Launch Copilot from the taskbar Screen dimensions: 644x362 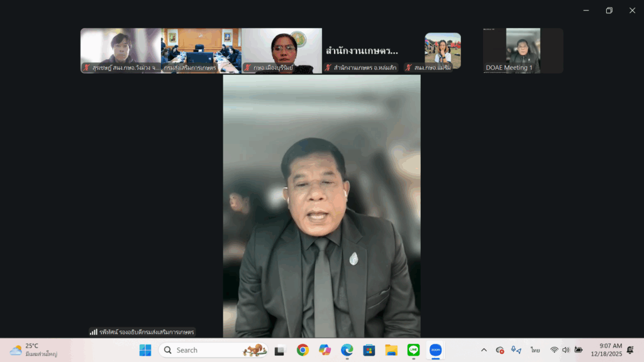click(x=325, y=350)
